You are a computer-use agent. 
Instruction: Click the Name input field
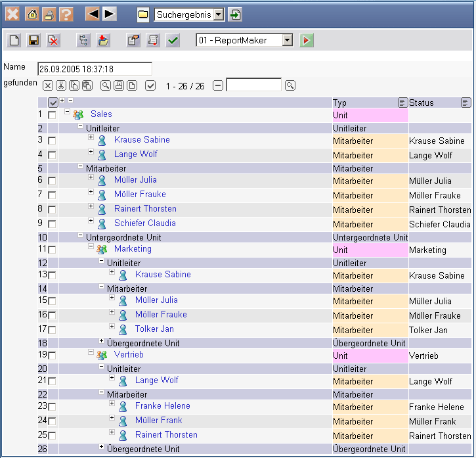95,68
